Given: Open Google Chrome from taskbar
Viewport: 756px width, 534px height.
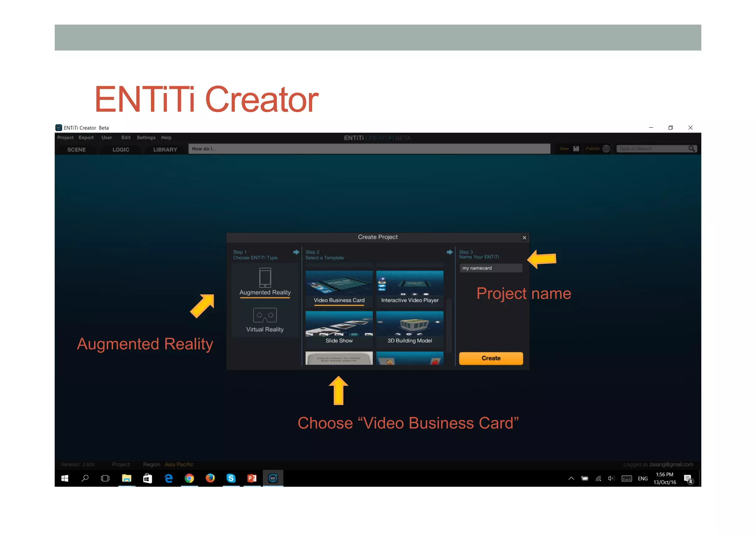Looking at the screenshot, I should (189, 479).
